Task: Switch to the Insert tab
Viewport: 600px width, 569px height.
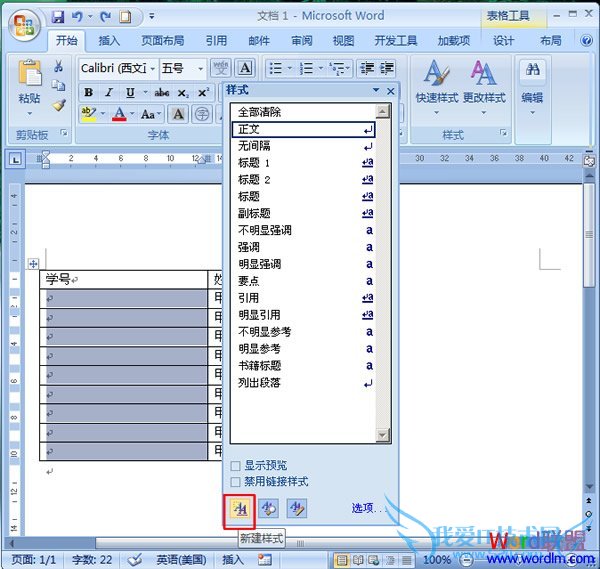Action: coord(109,40)
